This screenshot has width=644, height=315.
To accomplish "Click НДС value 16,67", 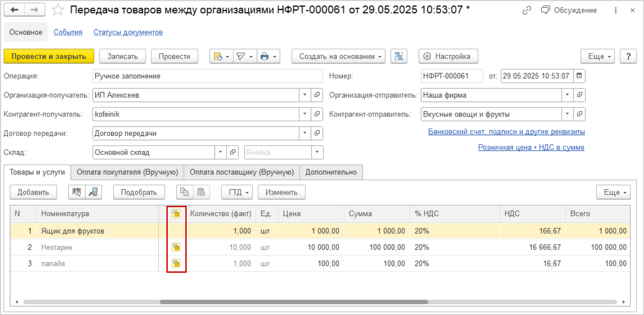I will coord(532,264).
